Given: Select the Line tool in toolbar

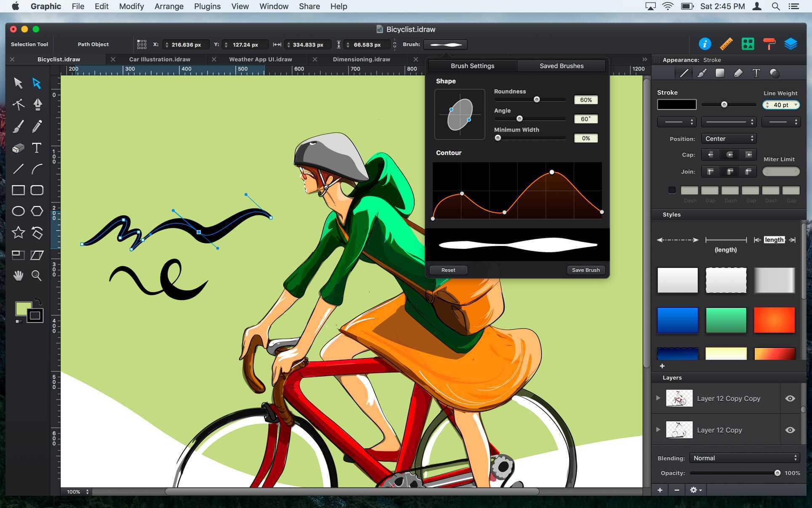Looking at the screenshot, I should click(18, 168).
